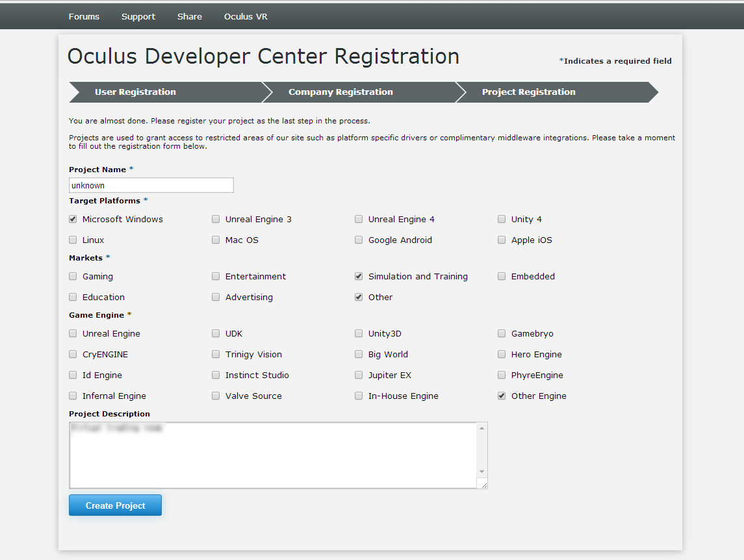This screenshot has width=744, height=560.
Task: Open the Share navigation link
Action: coord(189,17)
